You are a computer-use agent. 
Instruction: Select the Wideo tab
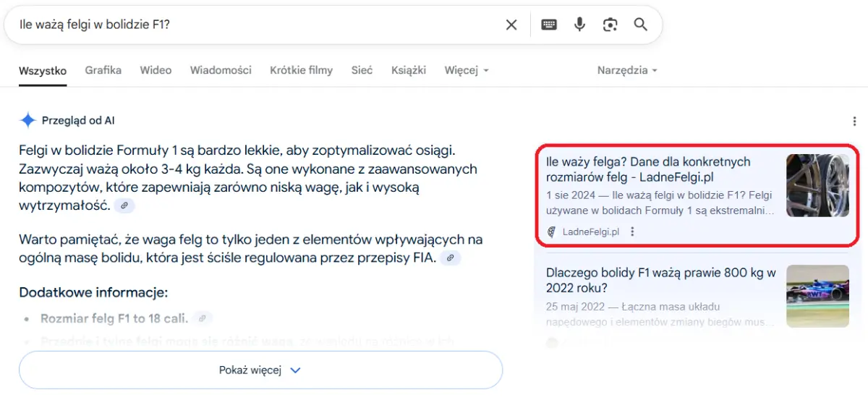(x=156, y=70)
